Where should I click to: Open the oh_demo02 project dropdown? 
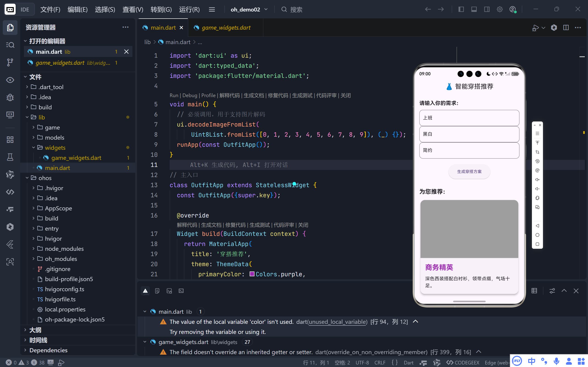[x=249, y=9]
